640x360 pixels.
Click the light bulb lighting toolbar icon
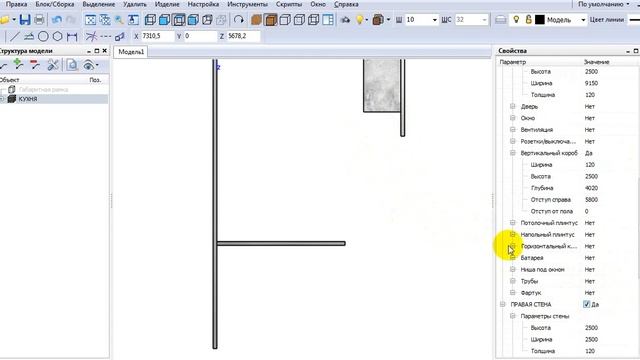coord(360,20)
